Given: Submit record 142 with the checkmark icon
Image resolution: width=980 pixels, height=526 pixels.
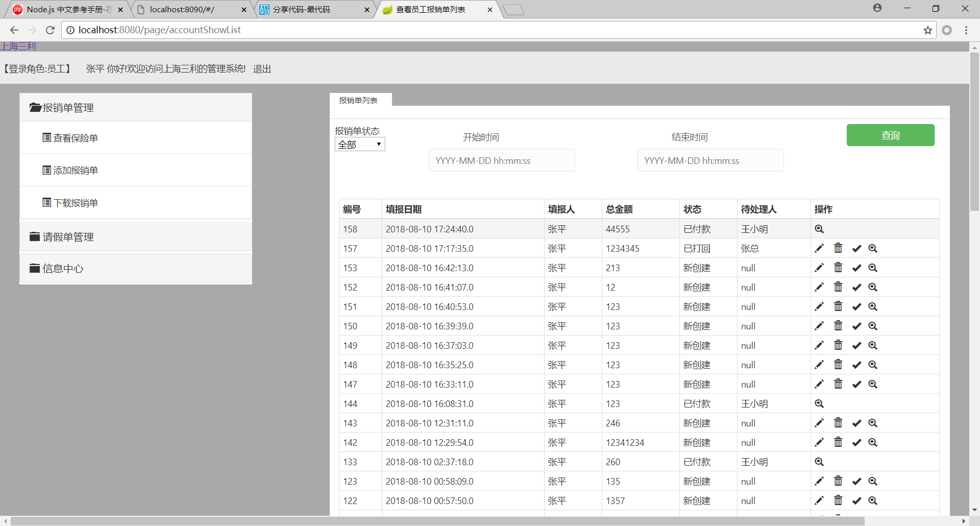Looking at the screenshot, I should click(x=856, y=443).
